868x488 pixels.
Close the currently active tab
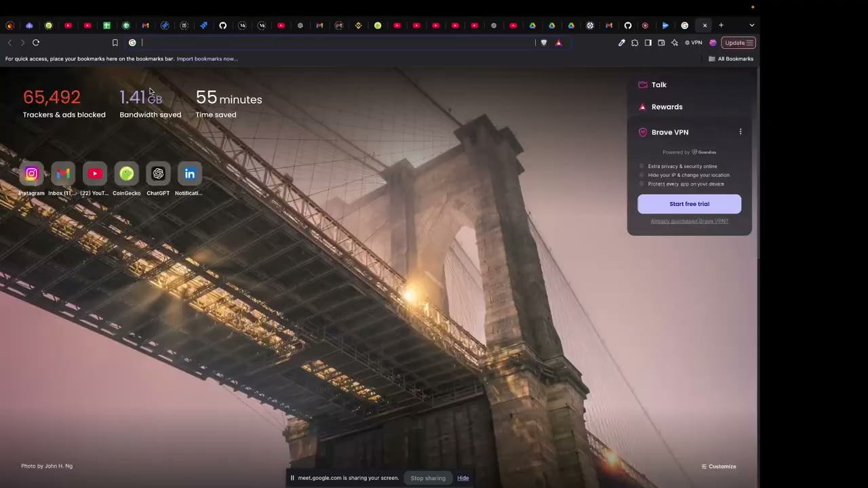705,25
